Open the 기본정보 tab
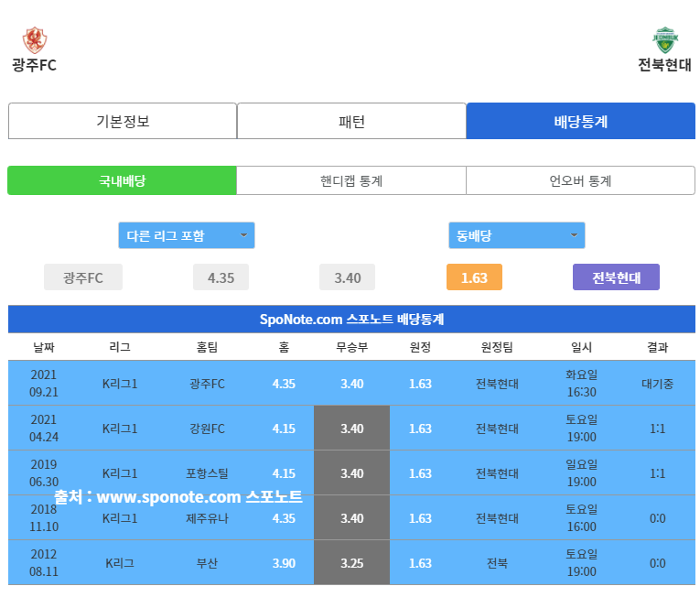This screenshot has width=700, height=608. tap(123, 121)
